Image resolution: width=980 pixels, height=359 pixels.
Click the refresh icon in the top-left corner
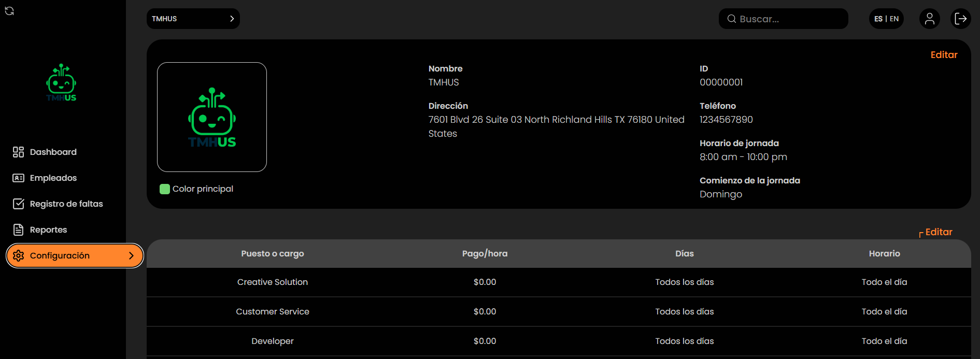[9, 11]
